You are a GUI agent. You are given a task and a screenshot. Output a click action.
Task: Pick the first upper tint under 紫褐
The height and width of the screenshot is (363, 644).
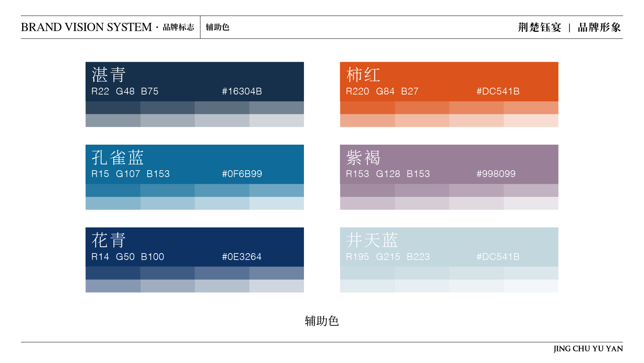[x=367, y=191]
